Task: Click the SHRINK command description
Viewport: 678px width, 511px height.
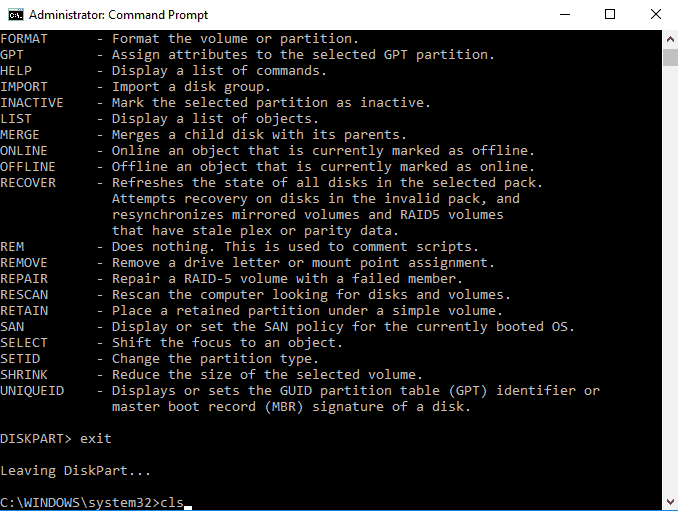Action: [267, 374]
